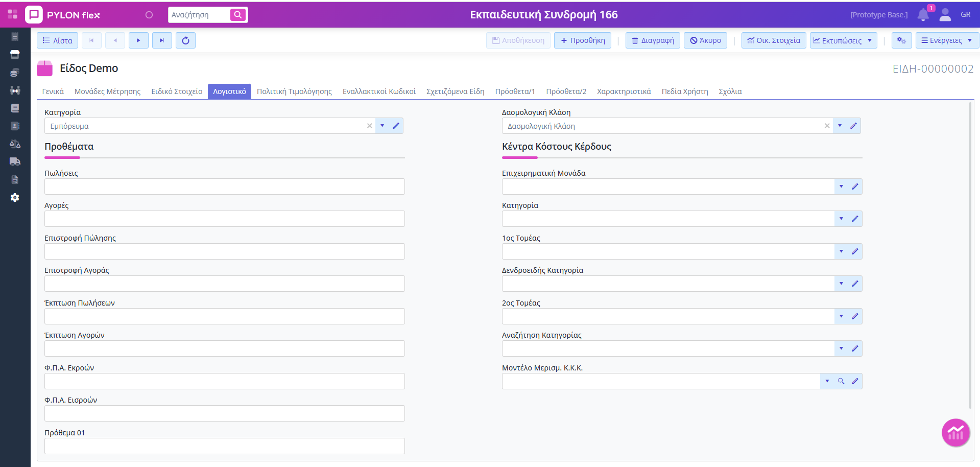This screenshot has width=980, height=467.
Task: Switch to the Πολιτική Τιμολόγησης tab
Action: point(294,91)
